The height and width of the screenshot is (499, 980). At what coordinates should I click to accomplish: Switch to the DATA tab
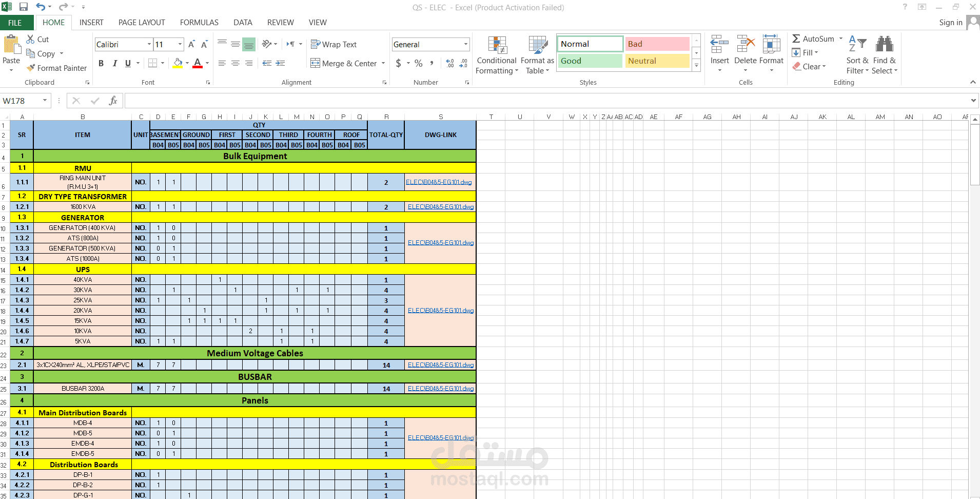243,23
